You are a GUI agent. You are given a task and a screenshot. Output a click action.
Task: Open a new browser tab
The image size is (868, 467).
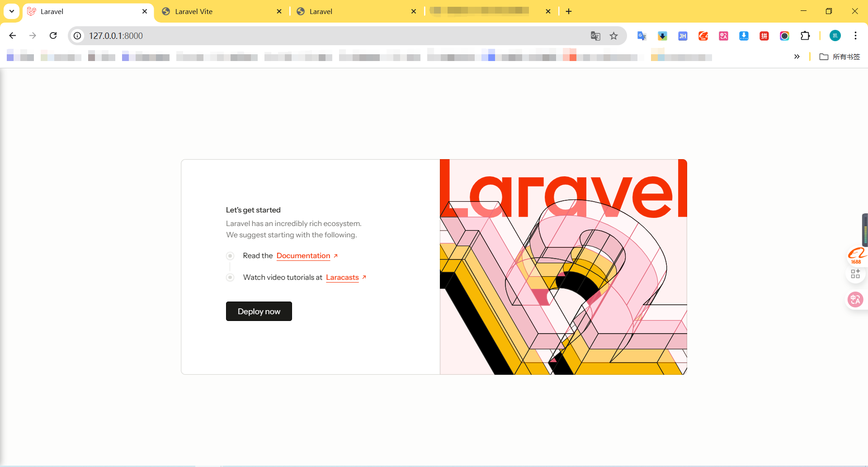[x=569, y=11]
